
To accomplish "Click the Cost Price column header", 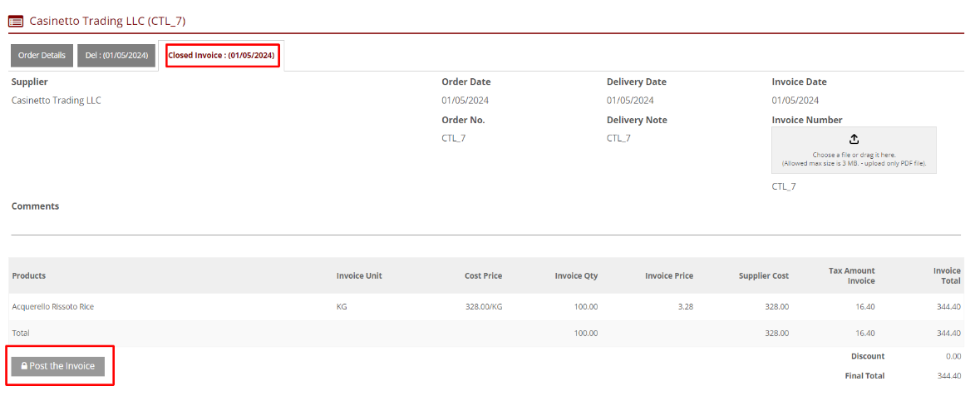I will click(483, 275).
